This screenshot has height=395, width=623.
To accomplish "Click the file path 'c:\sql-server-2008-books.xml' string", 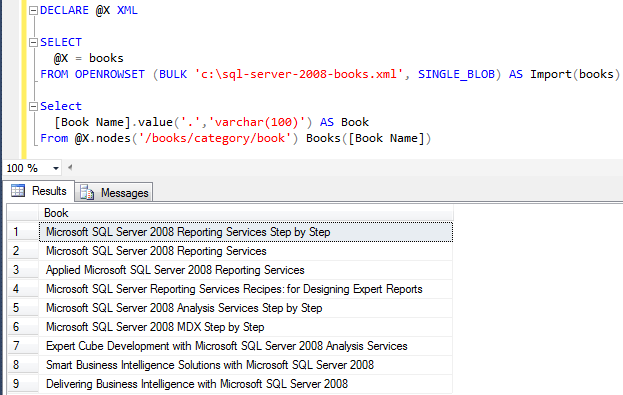I will tap(299, 74).
